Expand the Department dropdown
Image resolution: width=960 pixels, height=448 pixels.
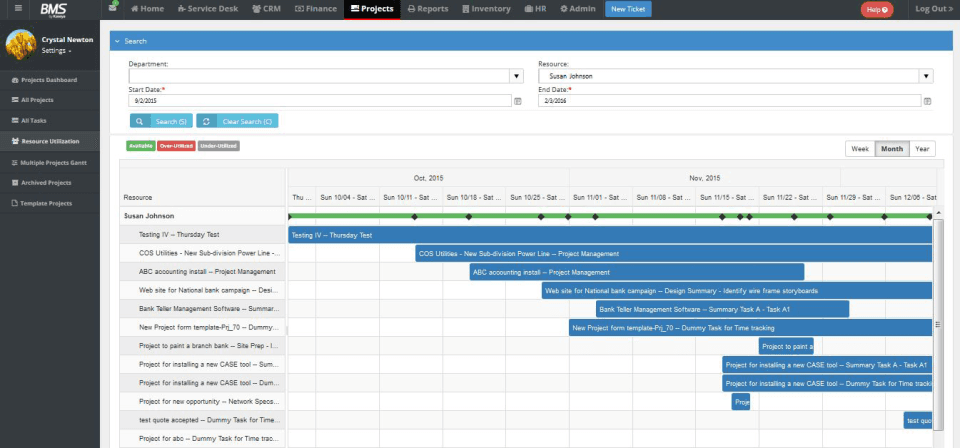click(x=517, y=77)
